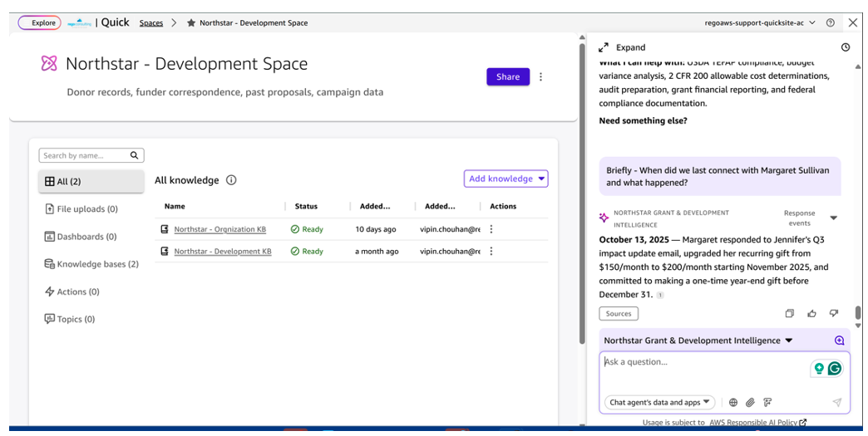Click the Share button
Screen dimensions: 868x436
(x=508, y=76)
